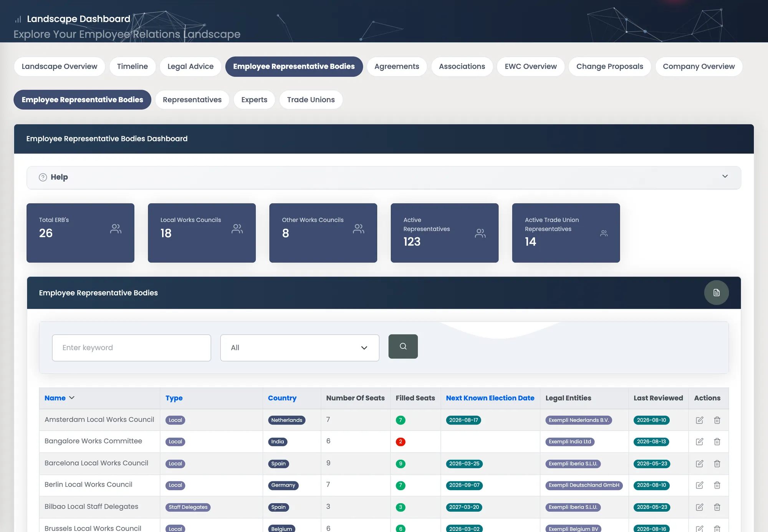Delete the Berlin Local Works Council row
Viewport: 768px width, 532px height.
(x=717, y=485)
